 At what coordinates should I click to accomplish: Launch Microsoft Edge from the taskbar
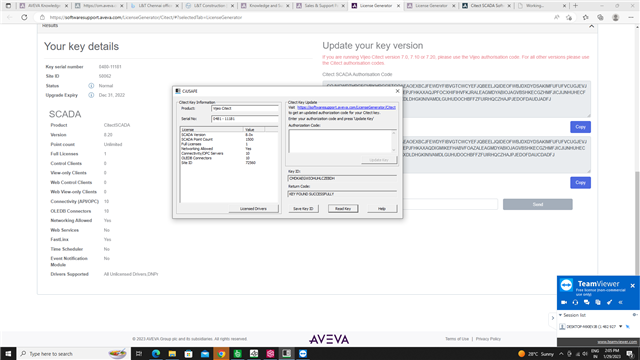pyautogui.click(x=156, y=353)
